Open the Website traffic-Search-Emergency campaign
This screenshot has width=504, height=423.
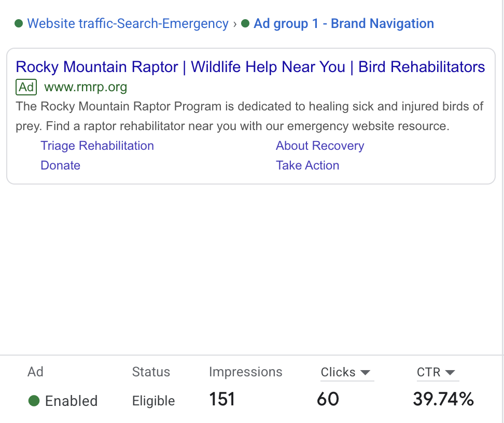click(128, 23)
